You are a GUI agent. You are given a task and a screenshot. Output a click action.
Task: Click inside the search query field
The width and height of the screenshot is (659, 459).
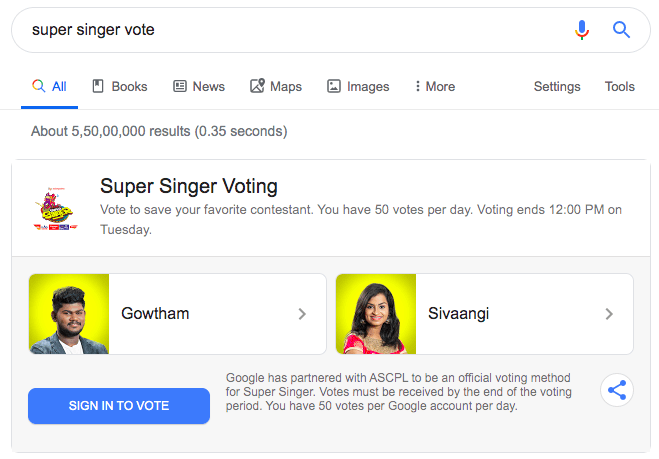[x=294, y=30]
